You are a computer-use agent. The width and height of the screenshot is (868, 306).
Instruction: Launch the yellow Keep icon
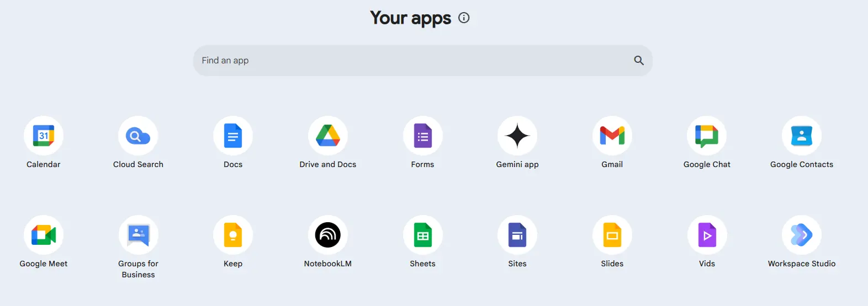[233, 235]
